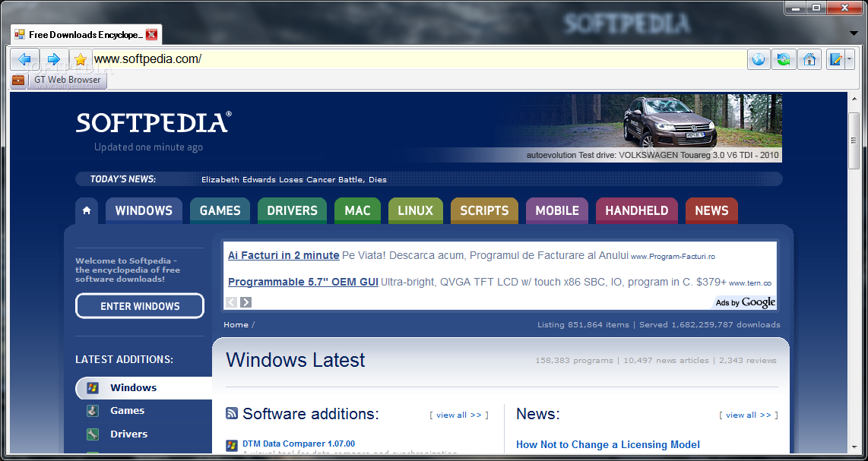Viewport: 868px width, 461px height.
Task: Open the tab list dropdown arrow
Action: 854,33
